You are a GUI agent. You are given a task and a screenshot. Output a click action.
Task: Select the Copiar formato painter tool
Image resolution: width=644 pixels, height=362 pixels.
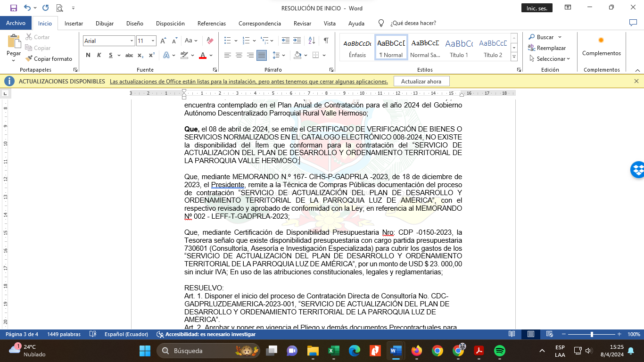49,59
